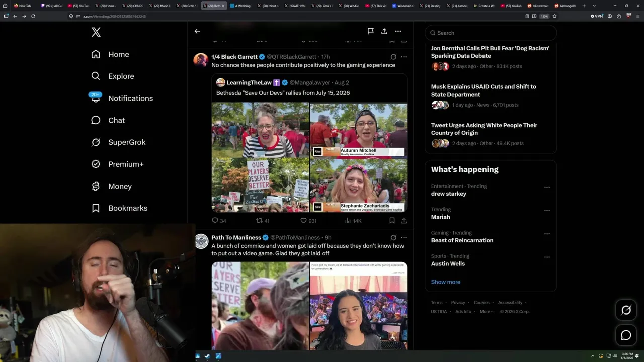Open more options for Mariah trend
The width and height of the screenshot is (644, 362).
547,210
